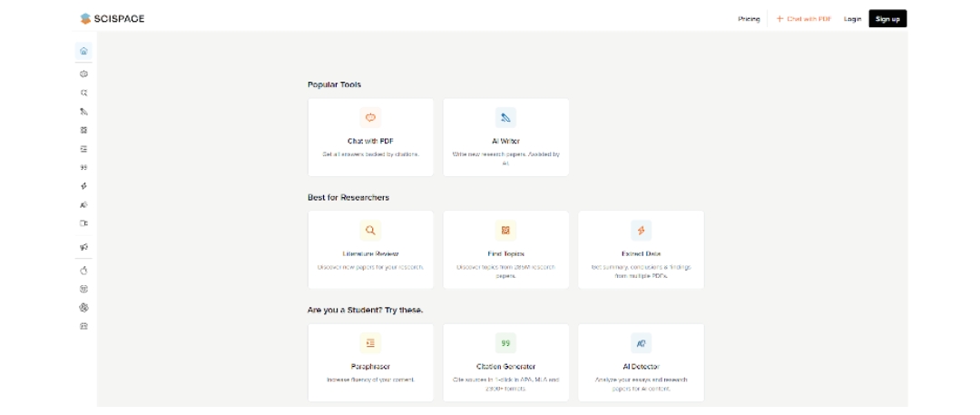The image size is (980, 415).
Task: Open the Paraphraser icon in the left sidebar
Action: coord(83,149)
